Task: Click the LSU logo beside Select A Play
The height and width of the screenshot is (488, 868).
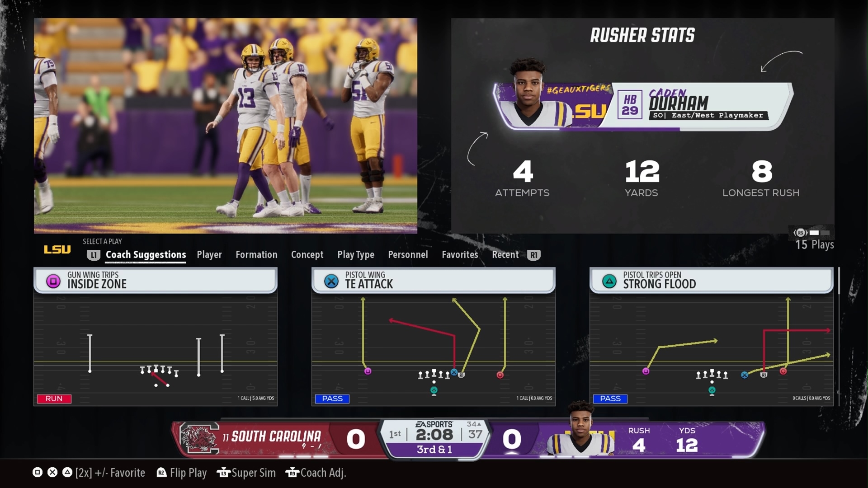Action: pos(57,249)
